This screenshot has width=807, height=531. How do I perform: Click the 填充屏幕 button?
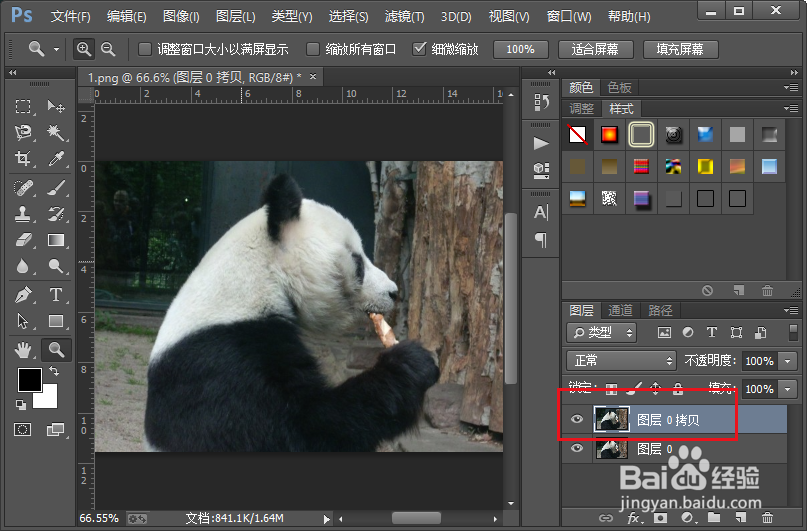pyautogui.click(x=680, y=49)
